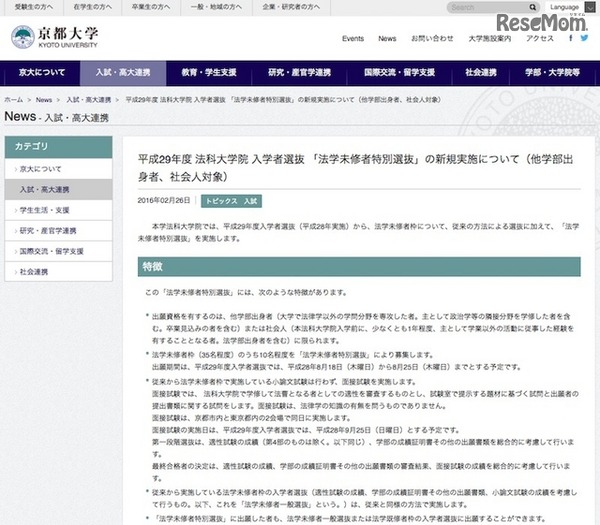Image resolution: width=600 pixels, height=525 pixels.
Task: Click the News - 入試・高大連携 page heading
Action: tap(57, 117)
